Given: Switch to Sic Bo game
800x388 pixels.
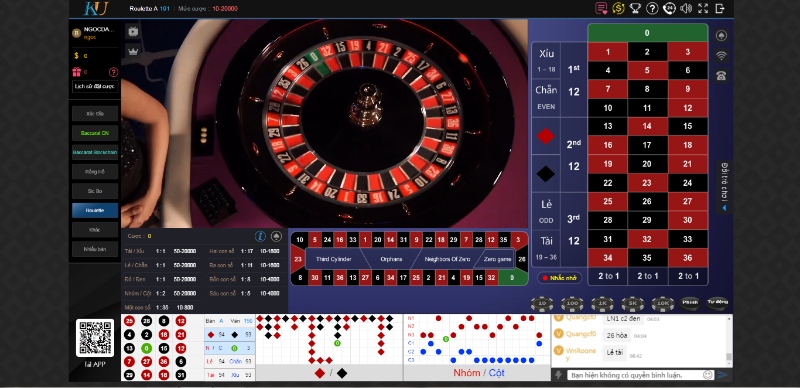Looking at the screenshot, I should [95, 191].
